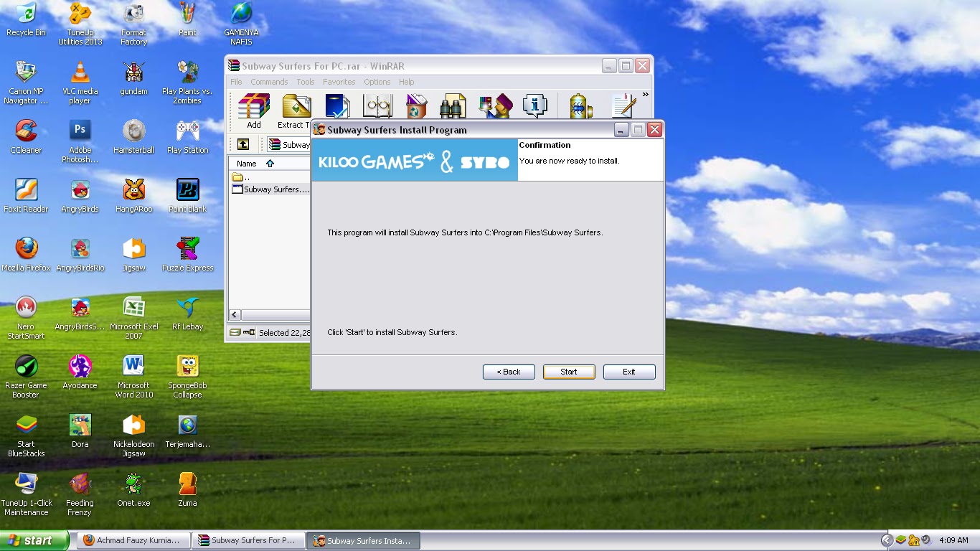980x551 pixels.
Task: Select the AngryBirds desktop icon
Action: pyautogui.click(x=80, y=196)
